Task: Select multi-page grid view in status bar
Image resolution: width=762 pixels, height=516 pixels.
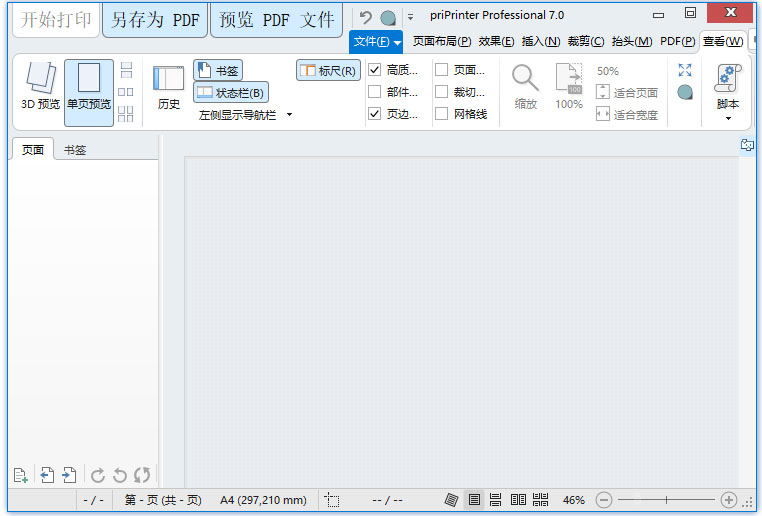Action: tap(540, 499)
